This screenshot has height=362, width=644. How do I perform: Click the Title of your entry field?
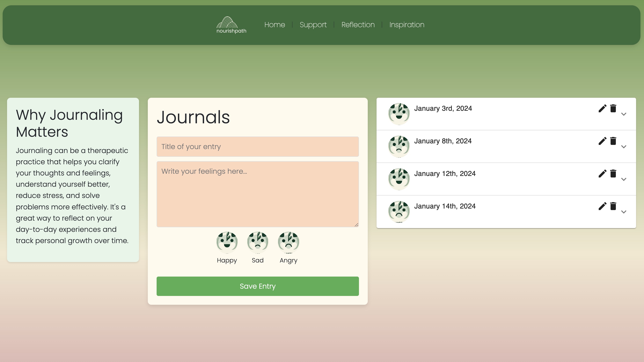(258, 147)
